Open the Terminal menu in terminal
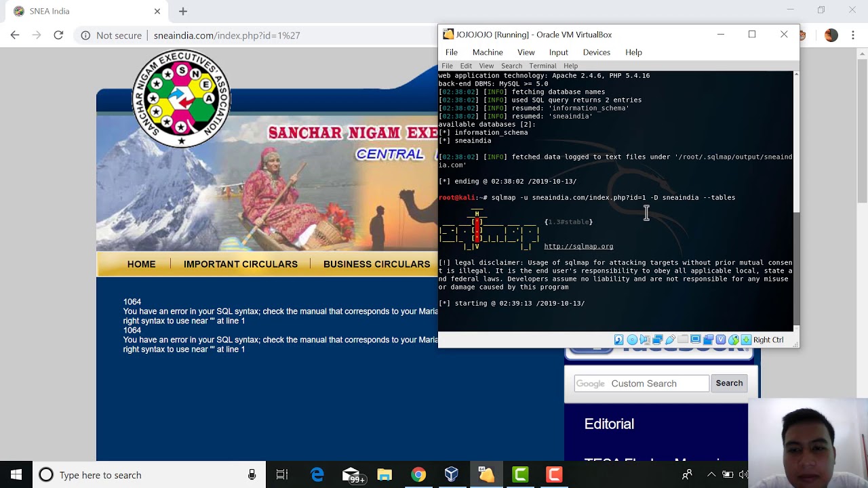This screenshot has height=488, width=868. click(542, 66)
